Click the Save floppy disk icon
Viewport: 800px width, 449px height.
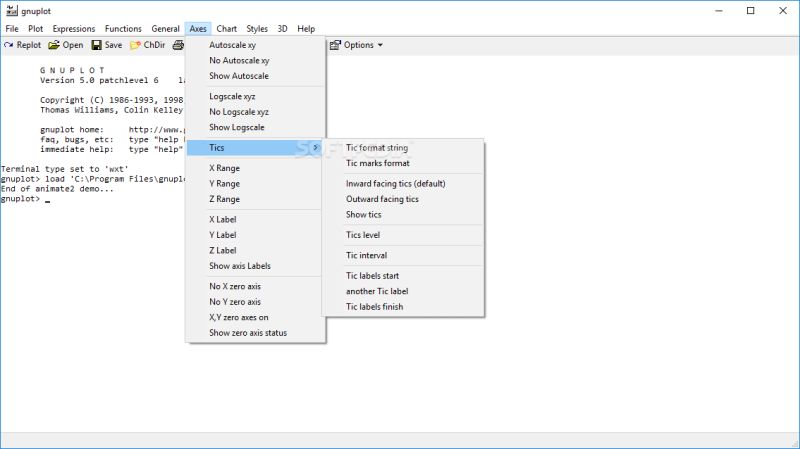[x=96, y=45]
